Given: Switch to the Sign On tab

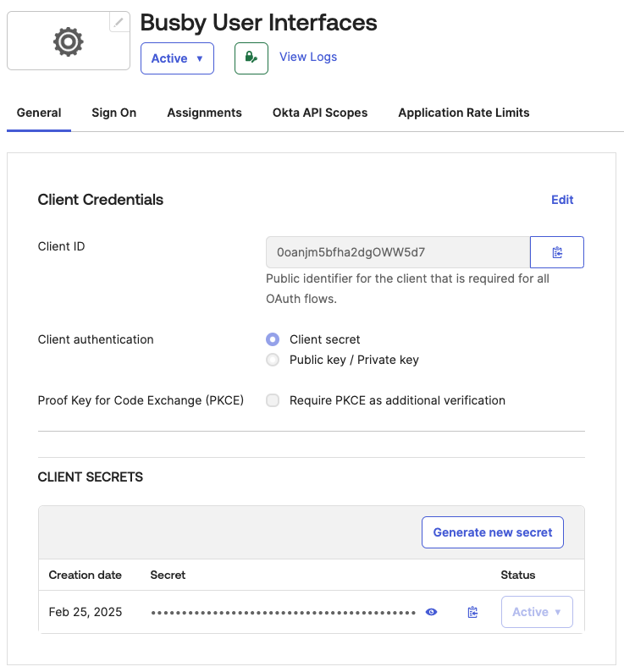Looking at the screenshot, I should (x=114, y=113).
